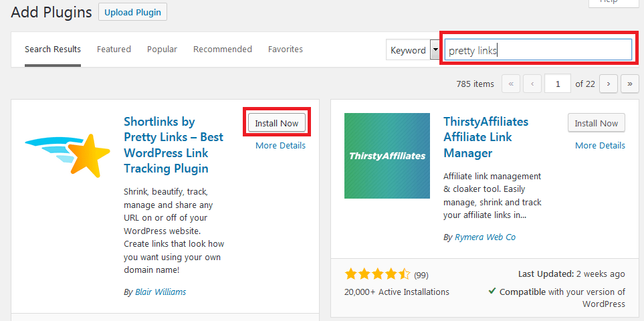Open author link Blair Williams

[160, 292]
